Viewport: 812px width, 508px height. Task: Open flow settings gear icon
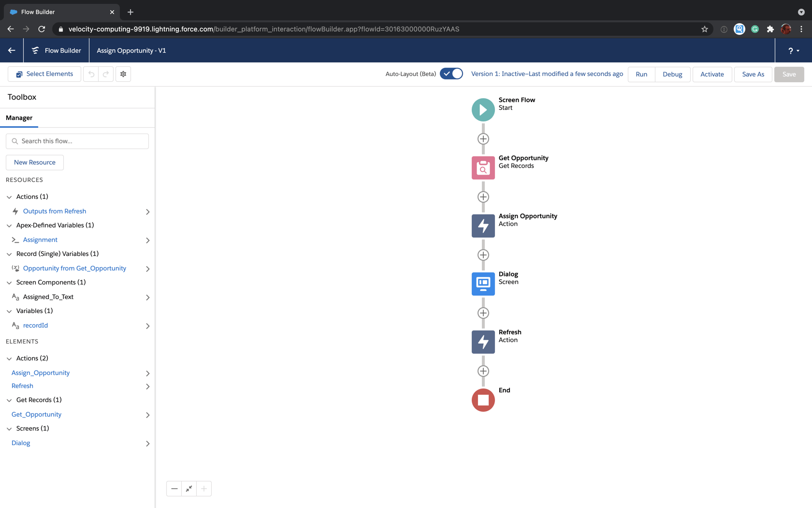tap(123, 74)
